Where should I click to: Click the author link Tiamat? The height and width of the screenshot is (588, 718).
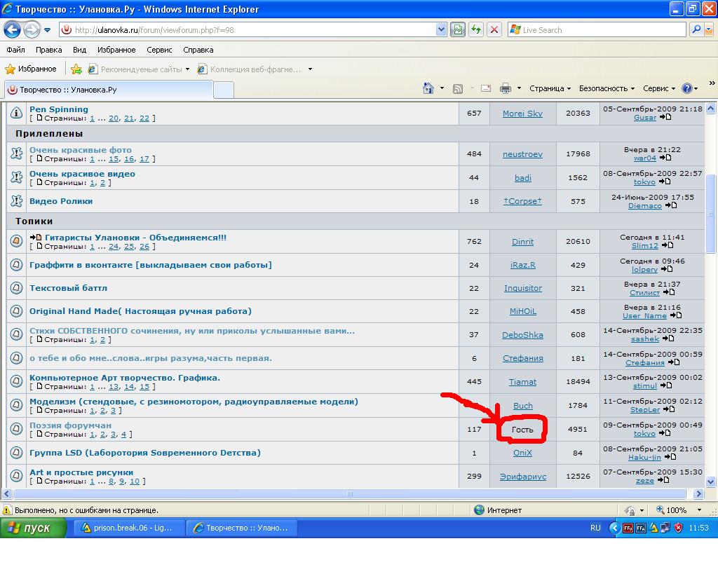tap(522, 382)
